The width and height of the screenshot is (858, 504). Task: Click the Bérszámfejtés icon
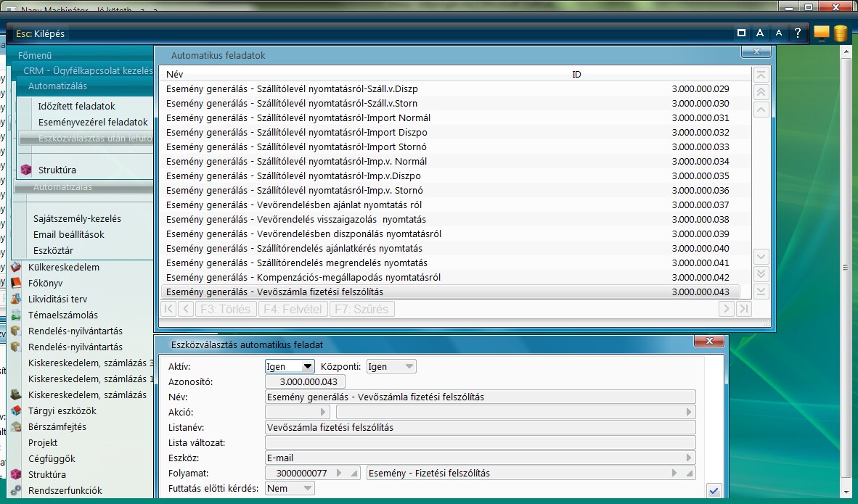tap(16, 426)
